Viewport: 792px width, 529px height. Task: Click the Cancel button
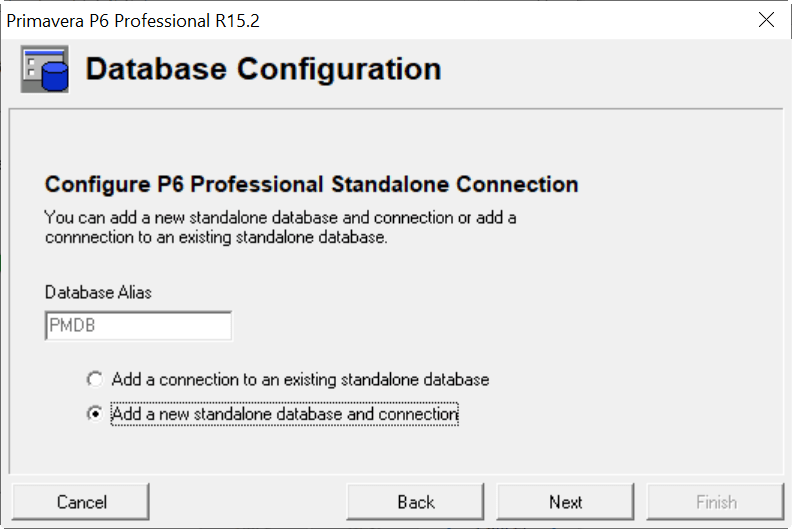(x=81, y=502)
